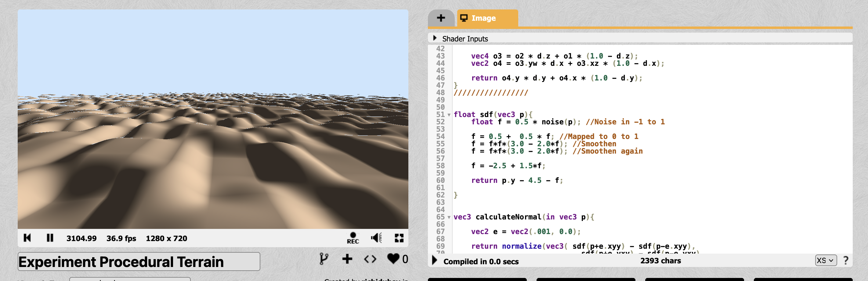Fork this shader

click(x=324, y=259)
